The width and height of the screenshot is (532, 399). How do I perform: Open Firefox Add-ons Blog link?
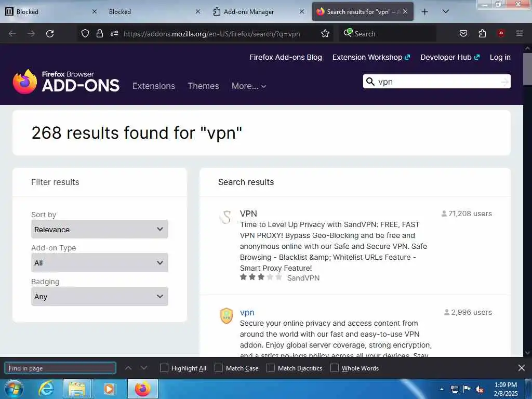coord(286,57)
